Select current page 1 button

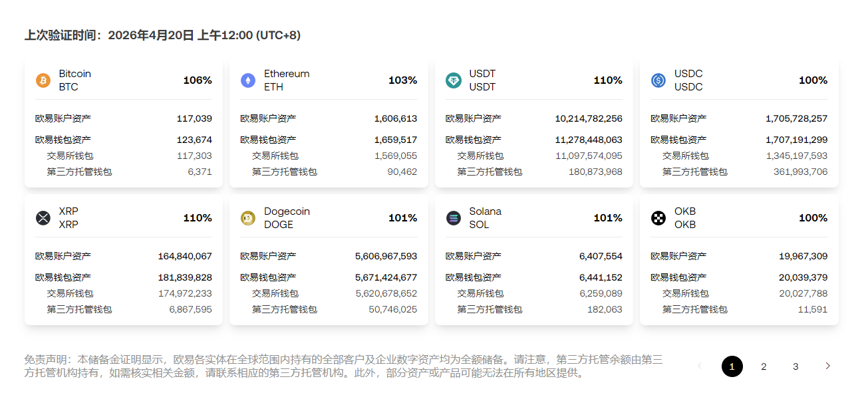732,366
